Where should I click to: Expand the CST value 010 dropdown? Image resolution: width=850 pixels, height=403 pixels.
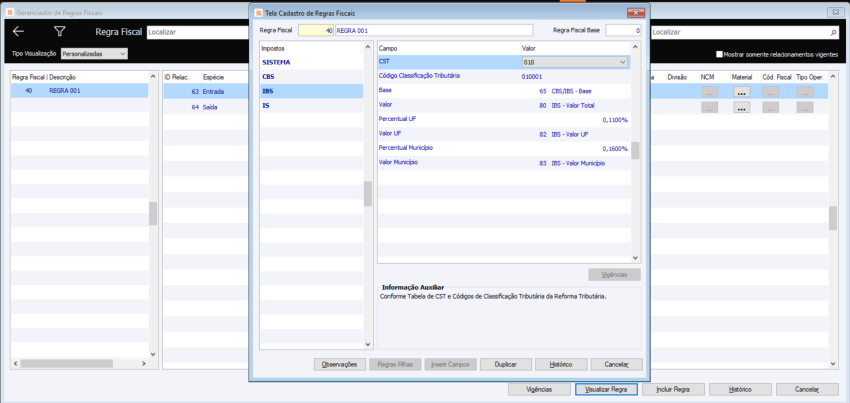coord(622,62)
